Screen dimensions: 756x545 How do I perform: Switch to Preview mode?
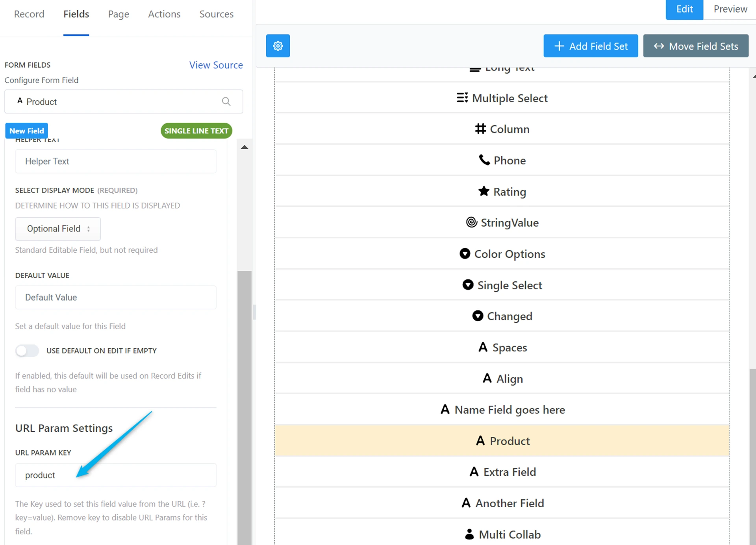point(730,9)
